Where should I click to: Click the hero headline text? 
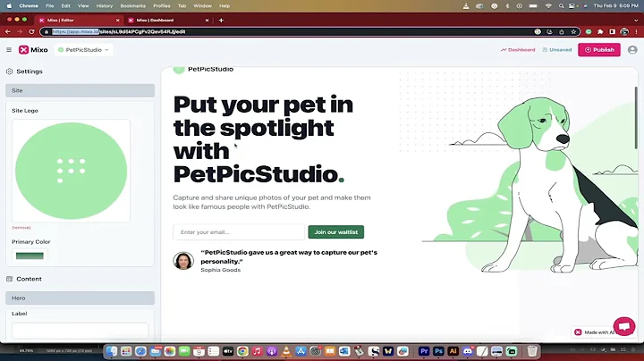coord(263,139)
